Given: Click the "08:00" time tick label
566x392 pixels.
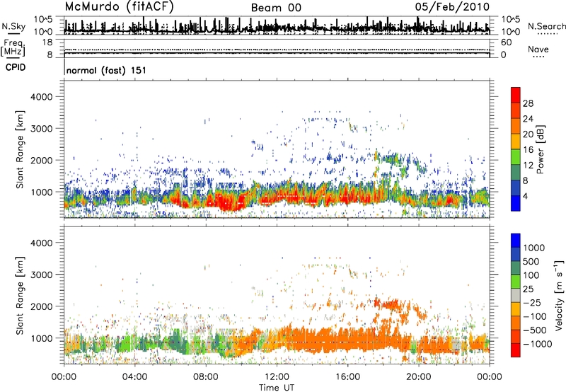Looking at the screenshot, I should point(206,377).
